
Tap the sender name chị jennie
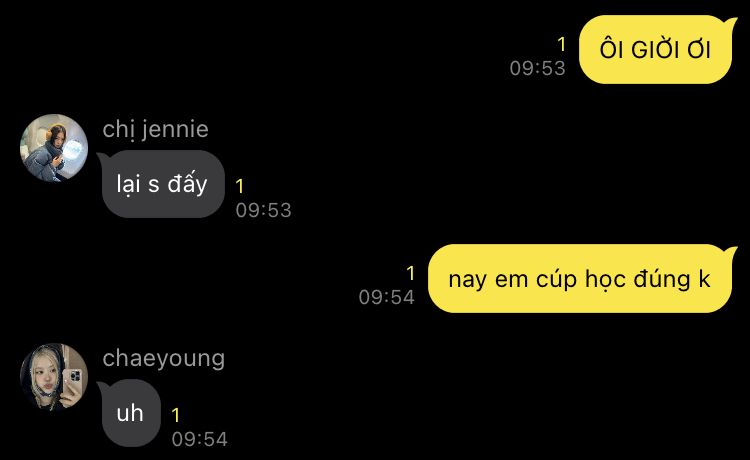point(155,130)
